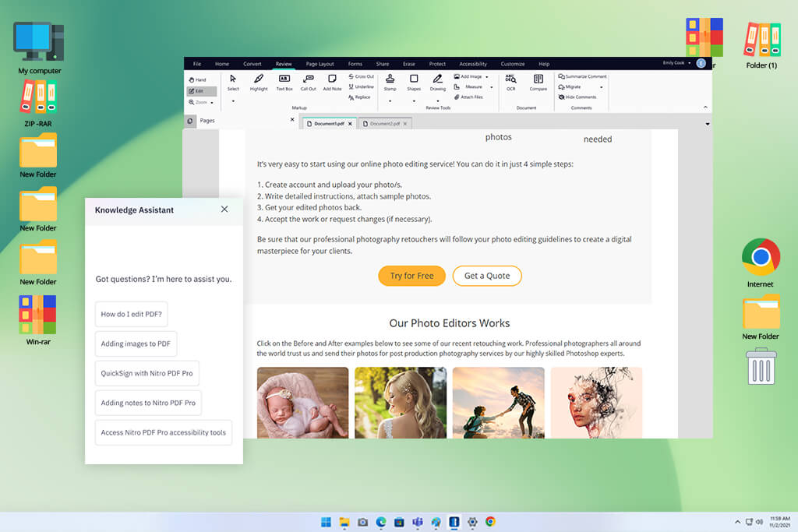Open the Accessibility ribbon tab
This screenshot has width=798, height=532.
point(473,64)
